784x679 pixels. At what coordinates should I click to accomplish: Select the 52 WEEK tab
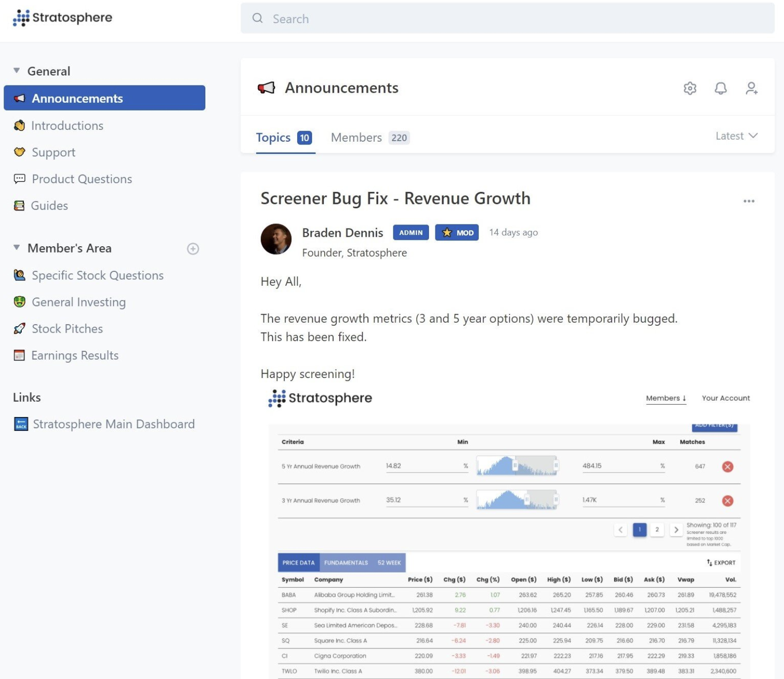[389, 563]
